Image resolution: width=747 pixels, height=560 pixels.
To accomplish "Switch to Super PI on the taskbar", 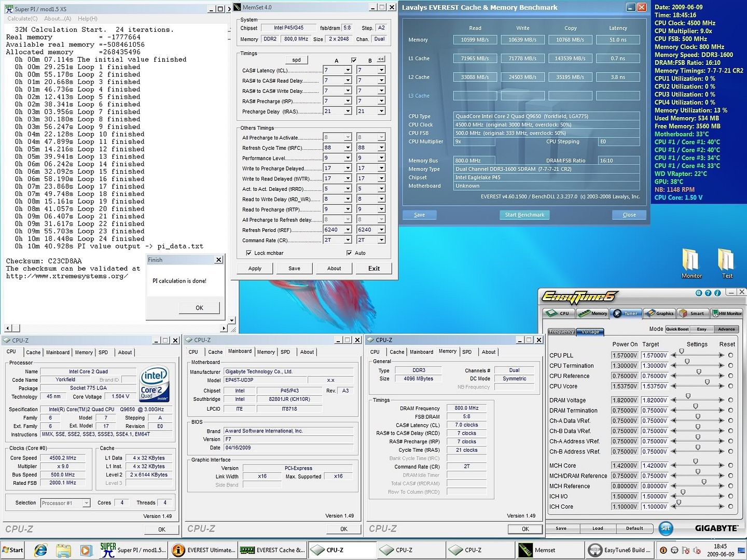I will pos(133,550).
